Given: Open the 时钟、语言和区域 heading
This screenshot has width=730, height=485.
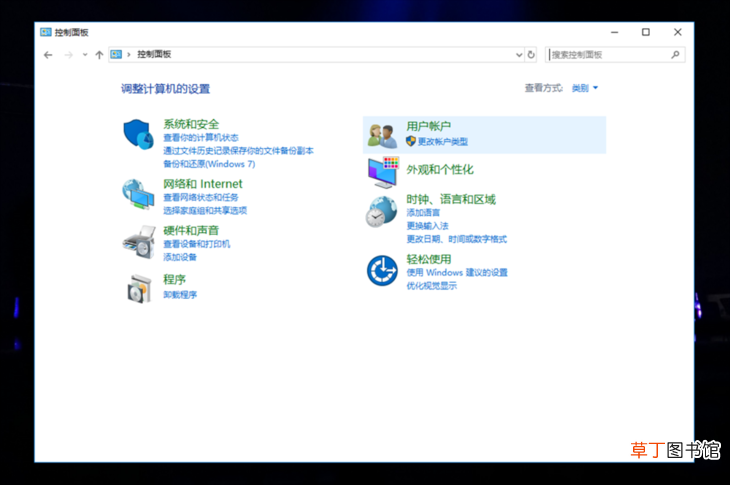Looking at the screenshot, I should (x=451, y=199).
